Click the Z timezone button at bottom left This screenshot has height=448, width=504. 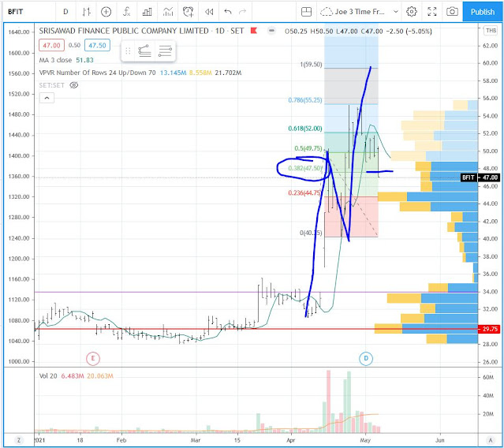19,440
